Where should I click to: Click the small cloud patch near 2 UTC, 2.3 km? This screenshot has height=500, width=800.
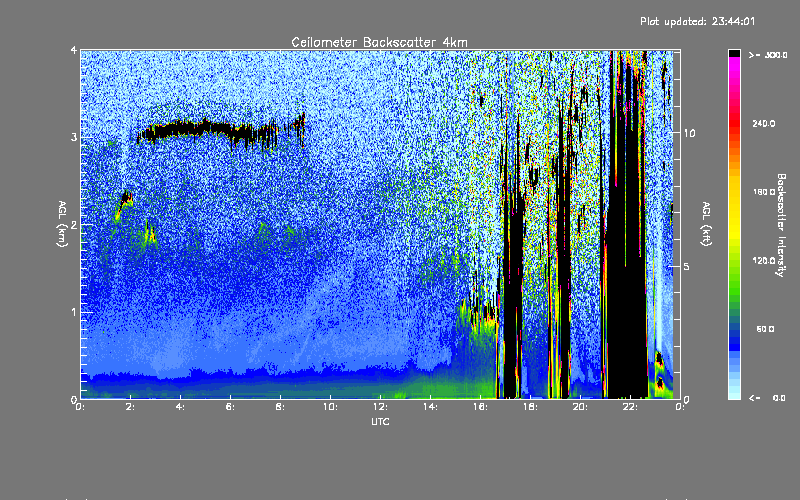126,198
